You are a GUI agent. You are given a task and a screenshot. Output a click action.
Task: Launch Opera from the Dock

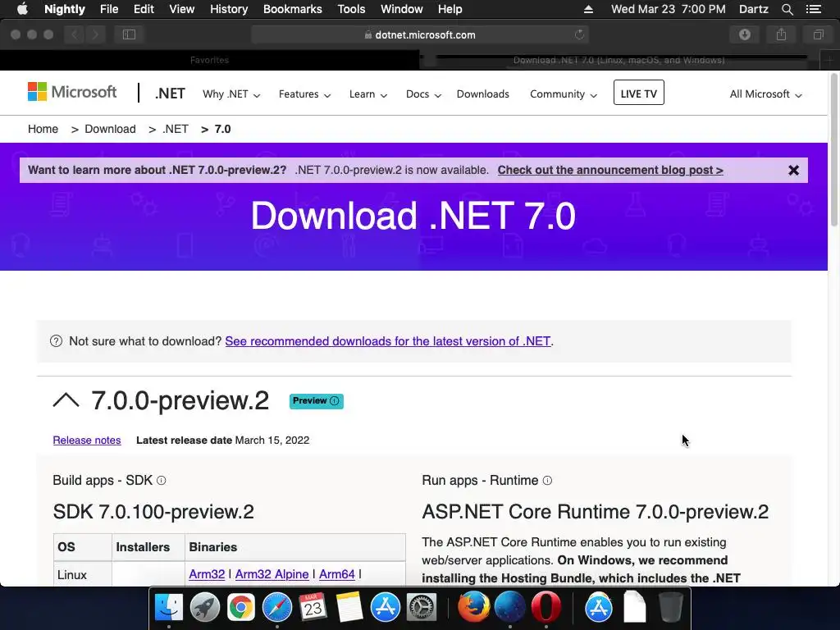coord(546,608)
